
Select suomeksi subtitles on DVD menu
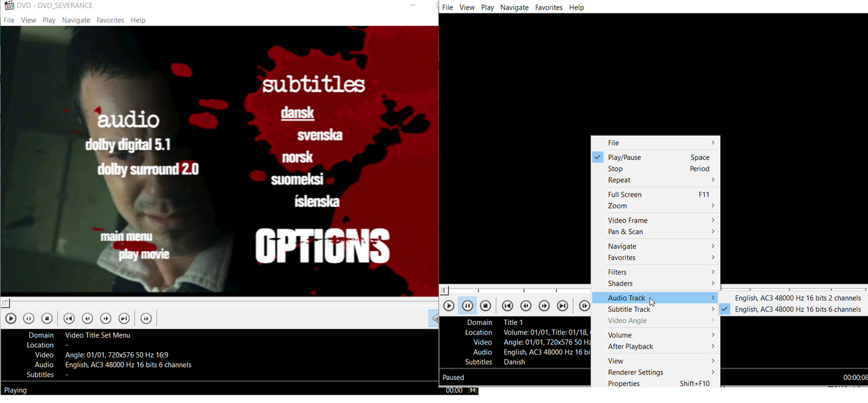coord(297,180)
